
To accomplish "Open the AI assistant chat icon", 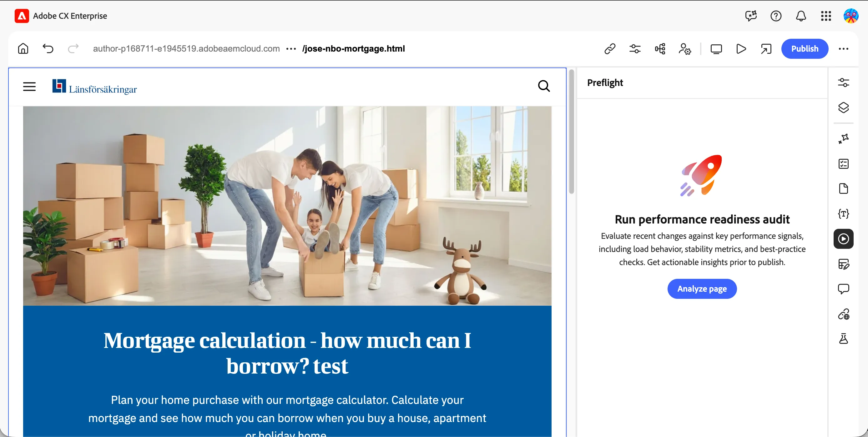I will click(x=751, y=16).
